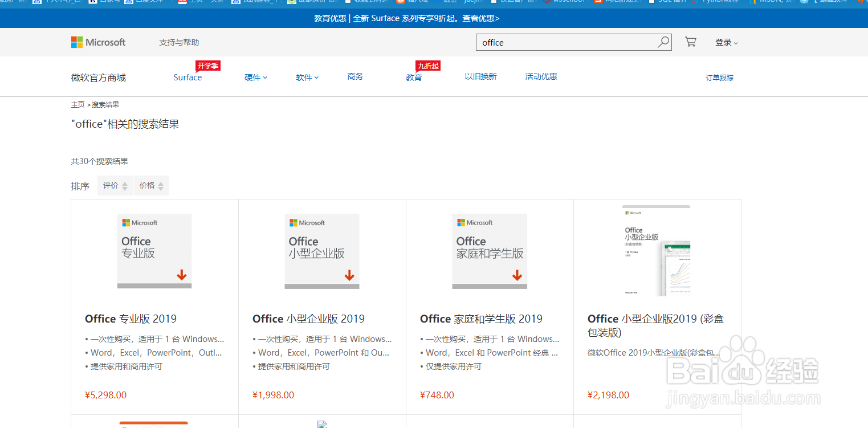This screenshot has height=428, width=868.
Task: Open Office 小型企业版 download box image
Action: click(x=322, y=251)
